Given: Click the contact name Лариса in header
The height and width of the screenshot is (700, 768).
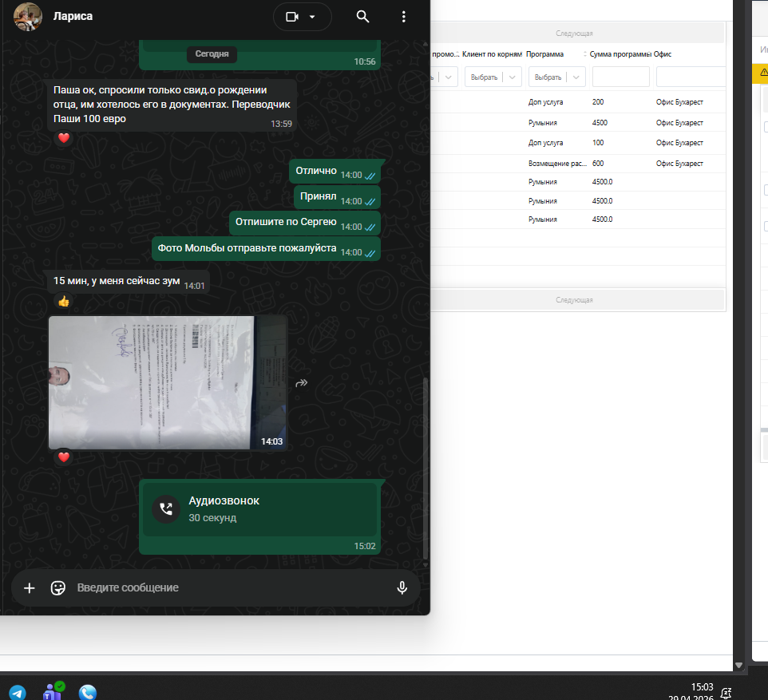Looking at the screenshot, I should click(73, 16).
